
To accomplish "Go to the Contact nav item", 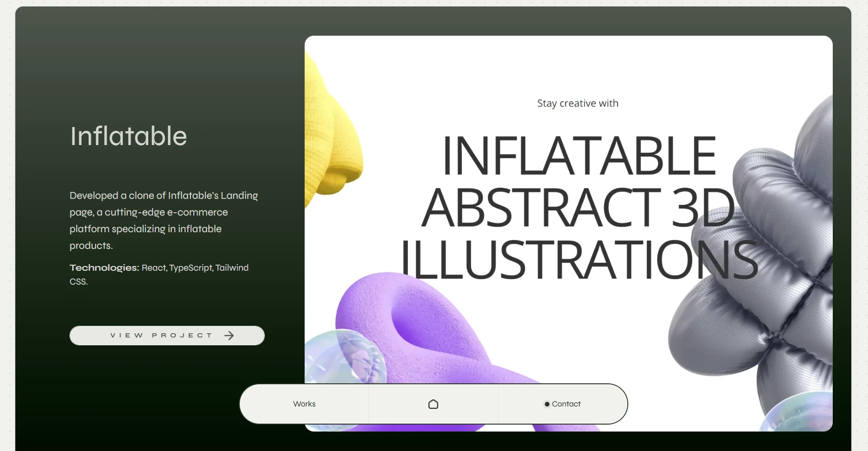I will coord(562,404).
